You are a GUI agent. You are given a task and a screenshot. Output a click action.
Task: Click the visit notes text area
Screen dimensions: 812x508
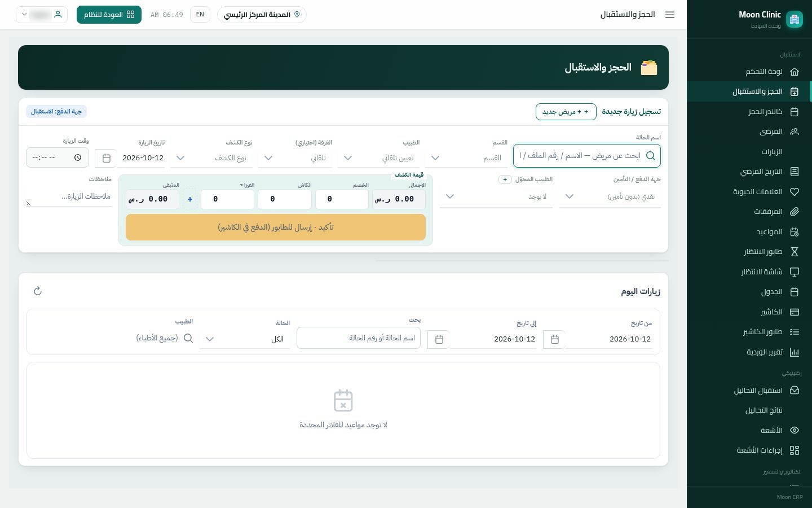point(69,196)
